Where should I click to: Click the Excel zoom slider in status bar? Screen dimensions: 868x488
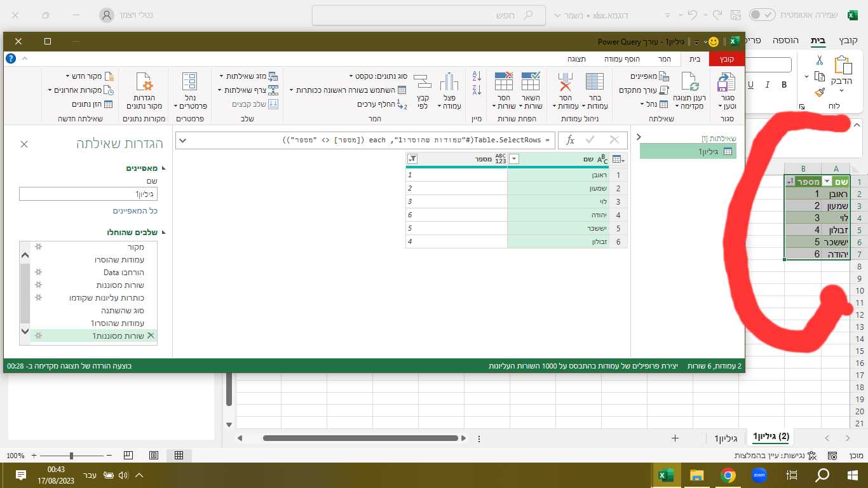coord(71,456)
